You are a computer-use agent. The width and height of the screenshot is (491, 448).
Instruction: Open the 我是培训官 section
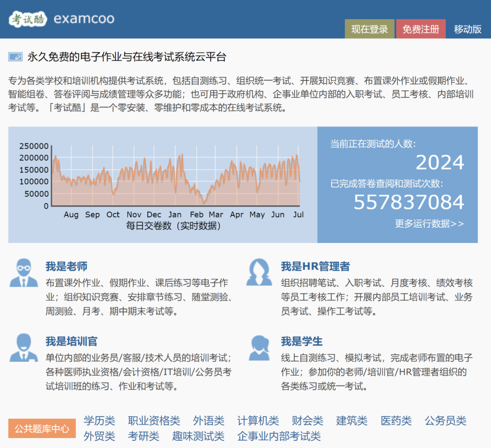click(71, 341)
